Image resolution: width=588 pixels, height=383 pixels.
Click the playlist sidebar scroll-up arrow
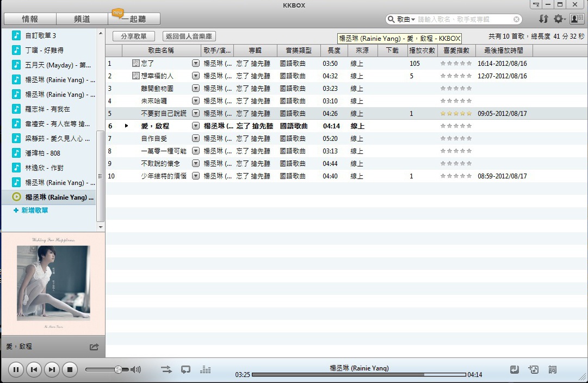pyautogui.click(x=101, y=33)
